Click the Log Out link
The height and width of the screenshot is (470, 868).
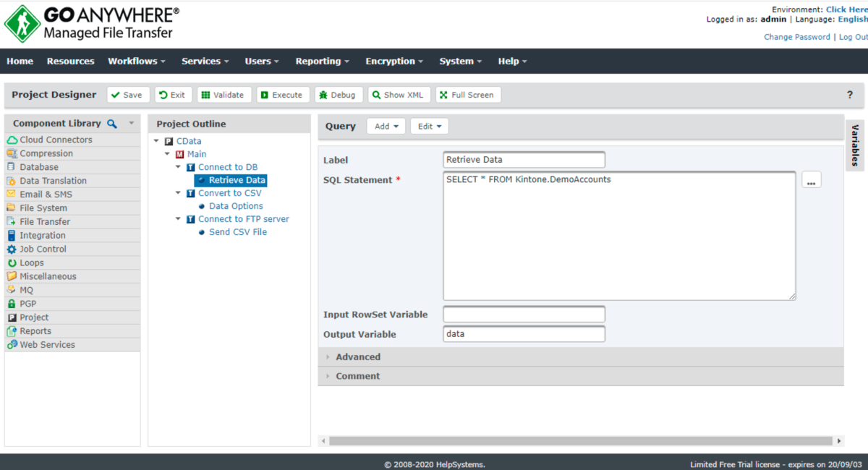pyautogui.click(x=853, y=37)
